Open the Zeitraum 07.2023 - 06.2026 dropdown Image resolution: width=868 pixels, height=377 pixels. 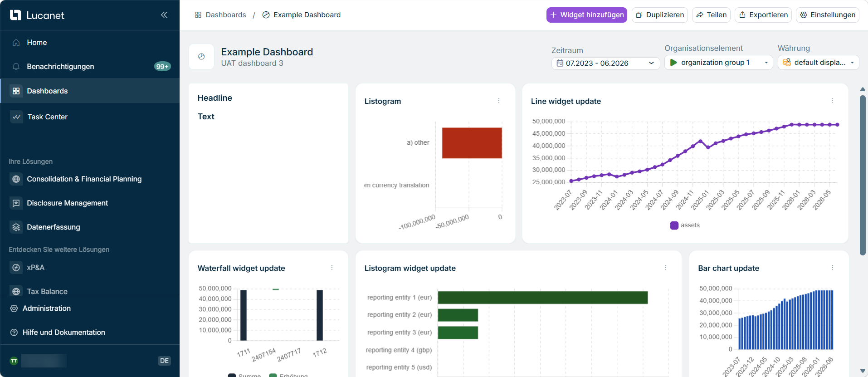tap(605, 63)
